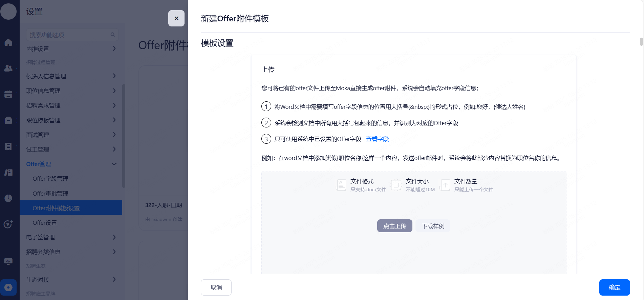The image size is (644, 300).
Task: Click the settings gear icon in sidebar
Action: (8, 287)
